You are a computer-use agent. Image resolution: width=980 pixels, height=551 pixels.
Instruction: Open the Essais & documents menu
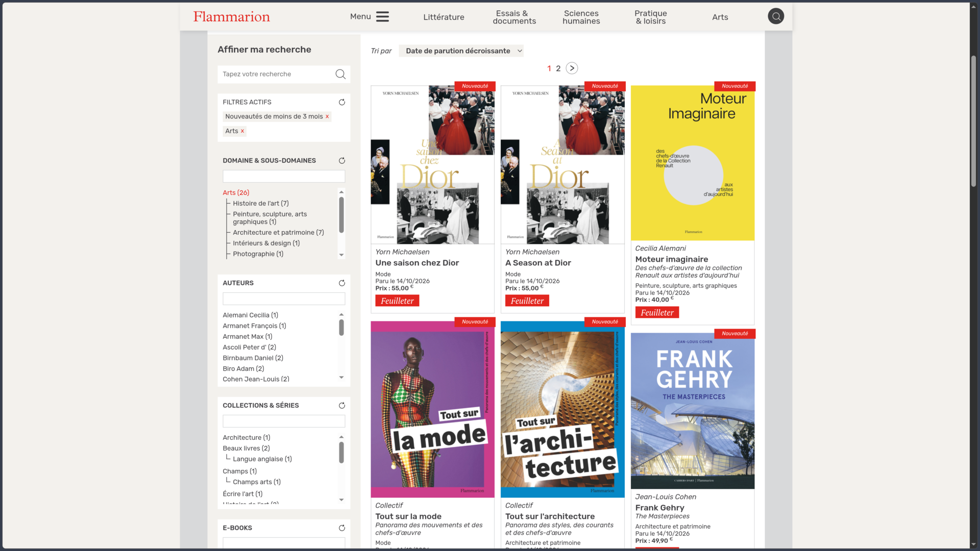(x=514, y=17)
